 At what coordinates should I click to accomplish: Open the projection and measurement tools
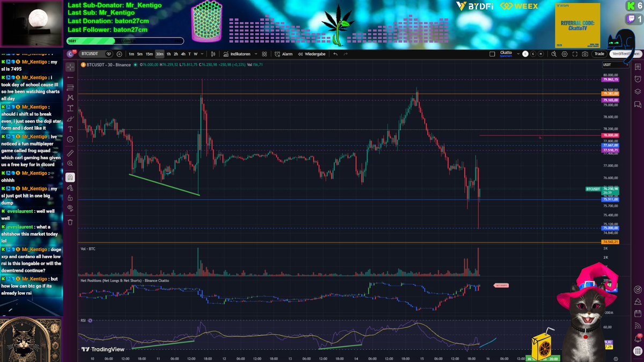(x=70, y=108)
